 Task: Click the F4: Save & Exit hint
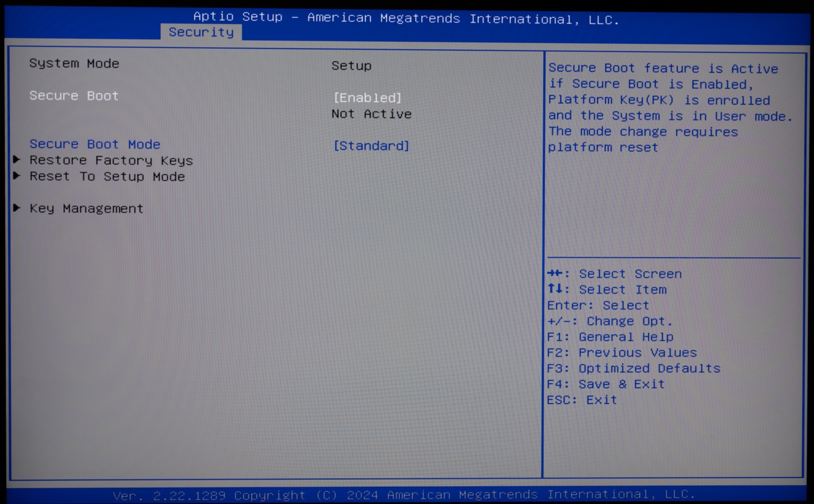pyautogui.click(x=606, y=384)
